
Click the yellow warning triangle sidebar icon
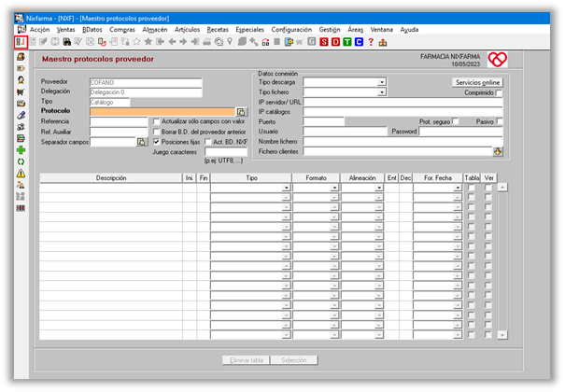click(21, 174)
